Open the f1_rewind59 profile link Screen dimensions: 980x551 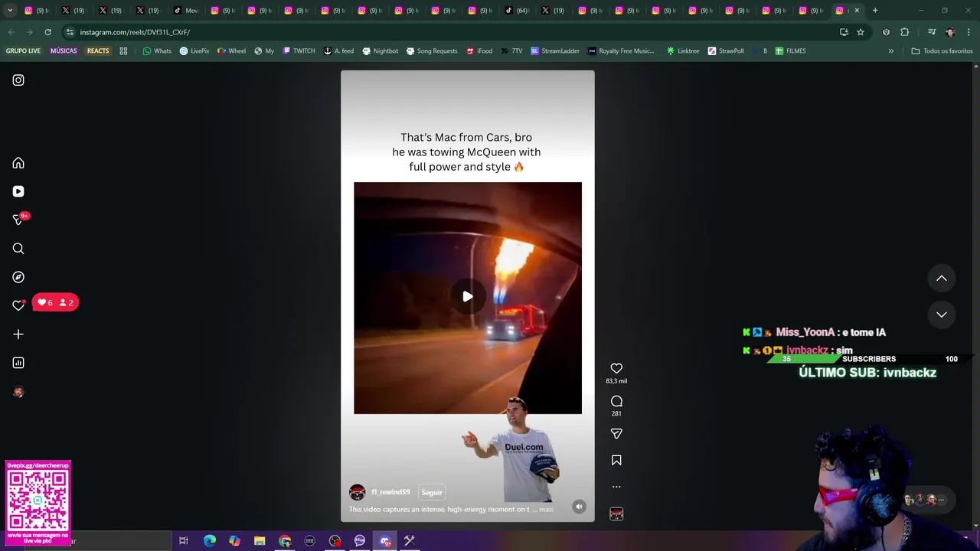click(x=390, y=492)
